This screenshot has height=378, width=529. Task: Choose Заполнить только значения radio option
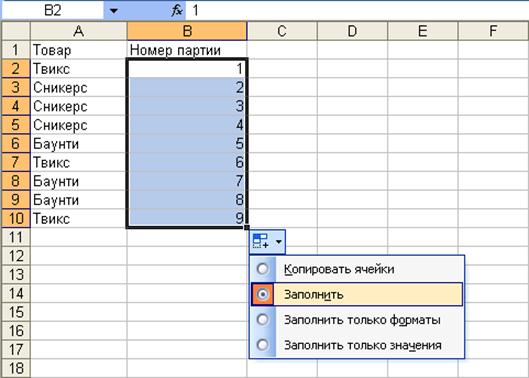coord(262,345)
